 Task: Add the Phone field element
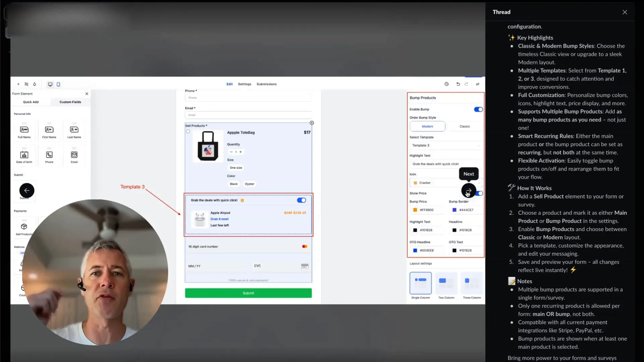click(x=49, y=156)
